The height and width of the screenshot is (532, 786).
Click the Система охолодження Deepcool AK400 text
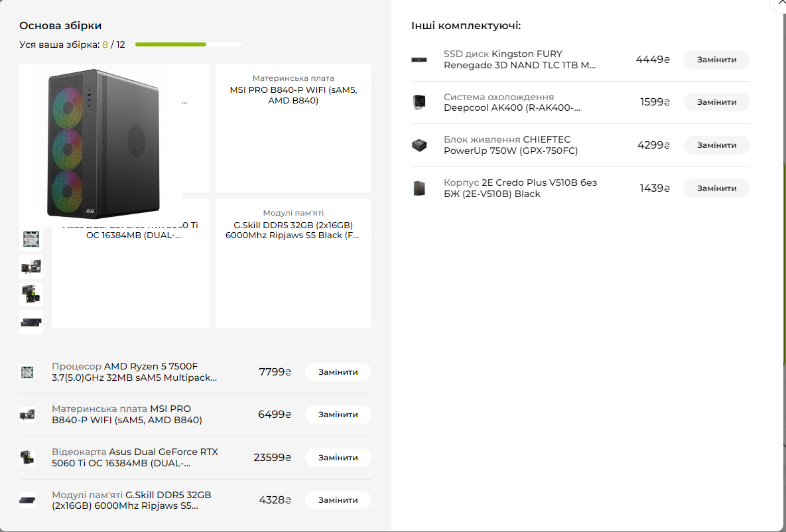pyautogui.click(x=512, y=102)
